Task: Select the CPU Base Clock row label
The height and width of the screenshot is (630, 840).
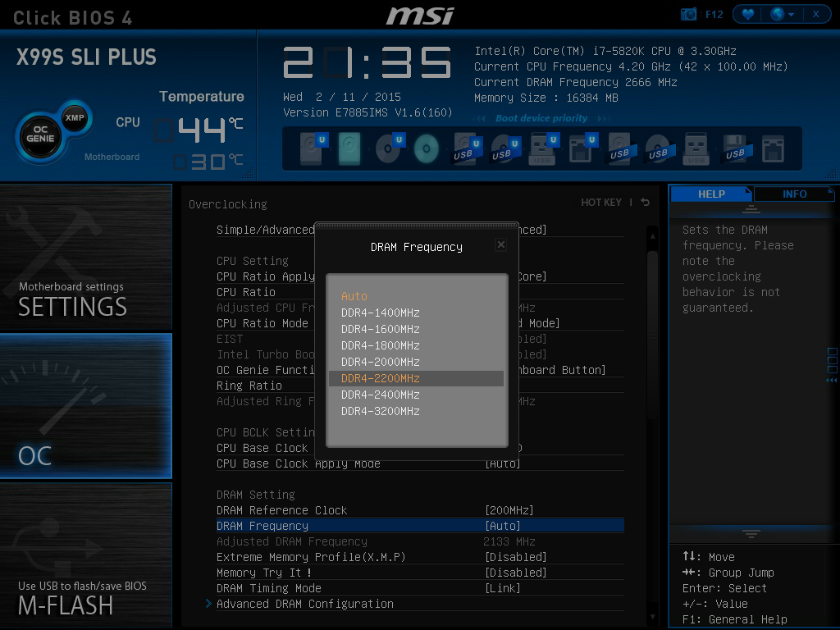Action: (262, 448)
